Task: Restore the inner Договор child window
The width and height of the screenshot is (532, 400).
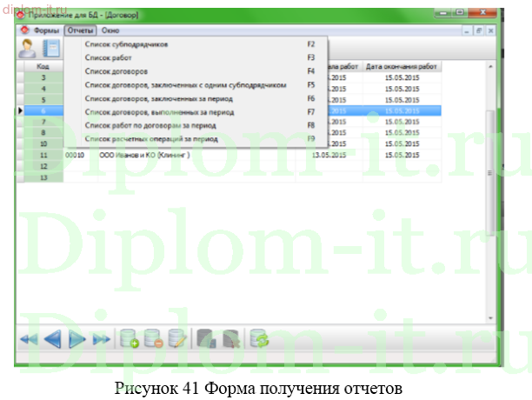Action: point(479,31)
